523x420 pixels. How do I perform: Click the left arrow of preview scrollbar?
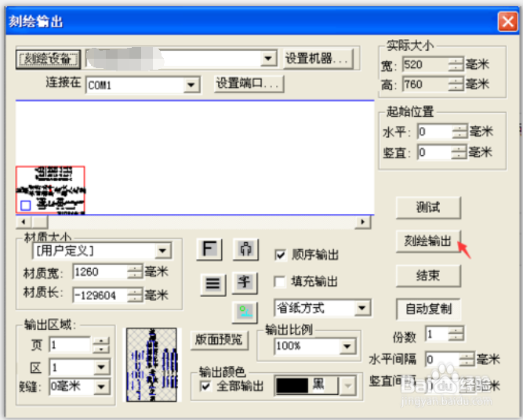pos(24,222)
